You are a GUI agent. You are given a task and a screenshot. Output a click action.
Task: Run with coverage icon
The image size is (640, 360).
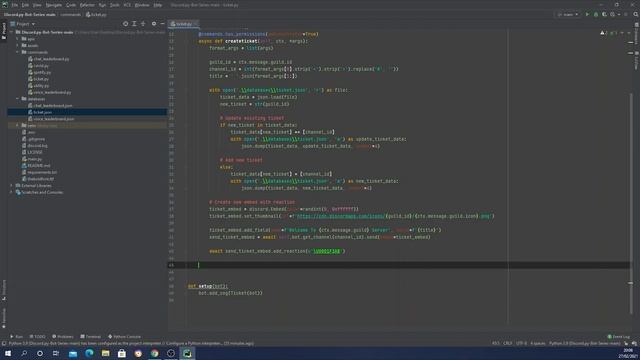coord(604,14)
